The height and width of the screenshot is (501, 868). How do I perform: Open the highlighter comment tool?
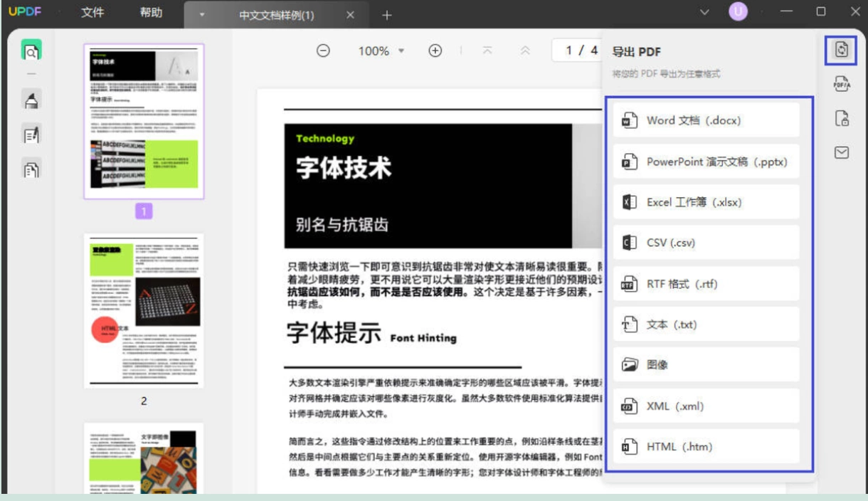(31, 100)
